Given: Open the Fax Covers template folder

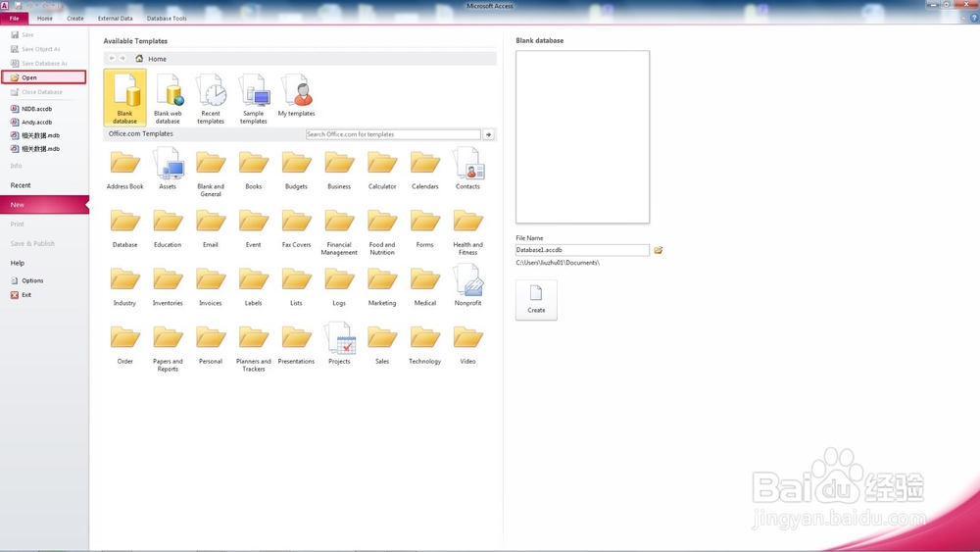Looking at the screenshot, I should pyautogui.click(x=296, y=227).
